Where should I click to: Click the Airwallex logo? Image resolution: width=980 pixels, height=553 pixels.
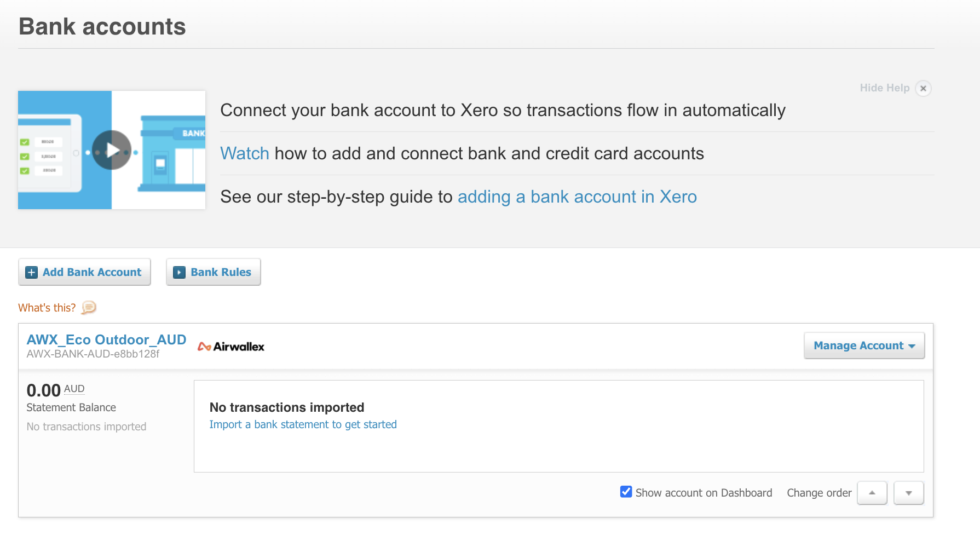231,347
